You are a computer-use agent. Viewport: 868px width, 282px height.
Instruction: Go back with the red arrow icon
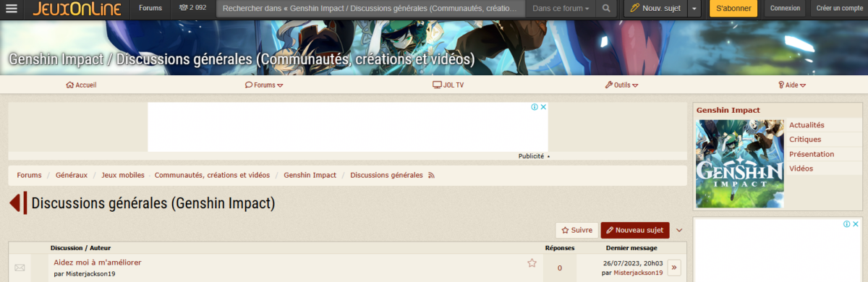[18, 203]
